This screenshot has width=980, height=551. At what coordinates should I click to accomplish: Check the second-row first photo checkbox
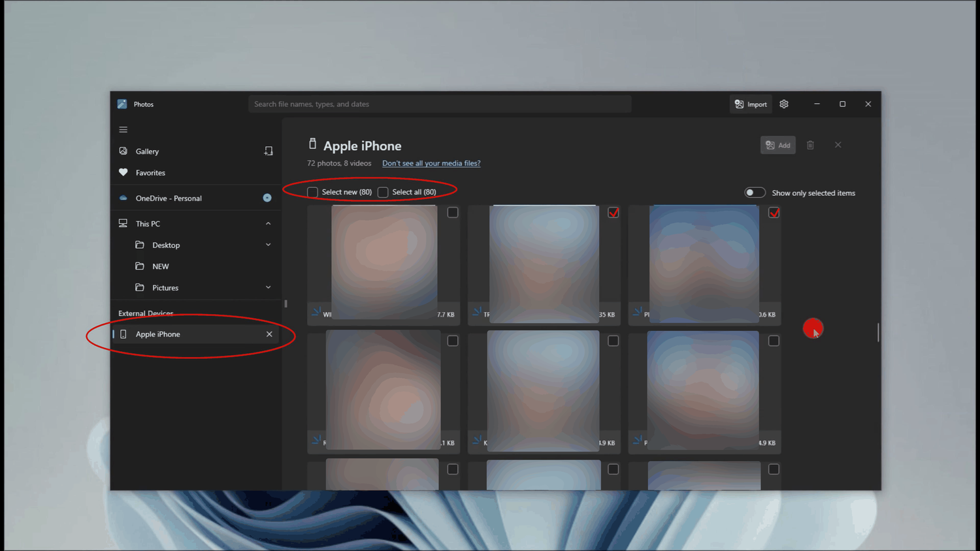pyautogui.click(x=453, y=341)
